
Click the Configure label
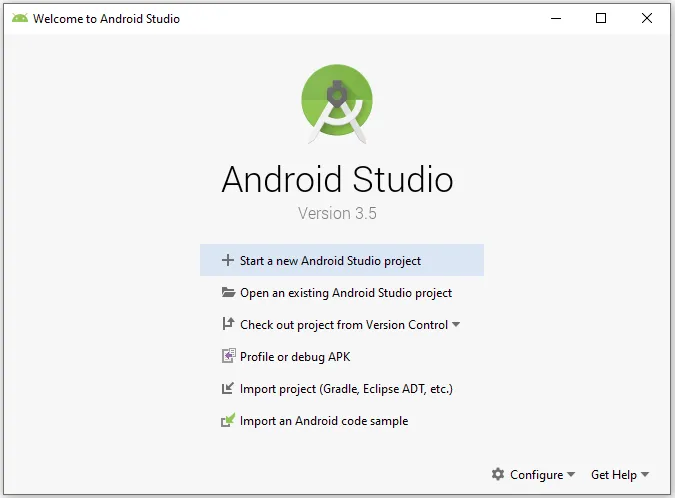click(536, 475)
